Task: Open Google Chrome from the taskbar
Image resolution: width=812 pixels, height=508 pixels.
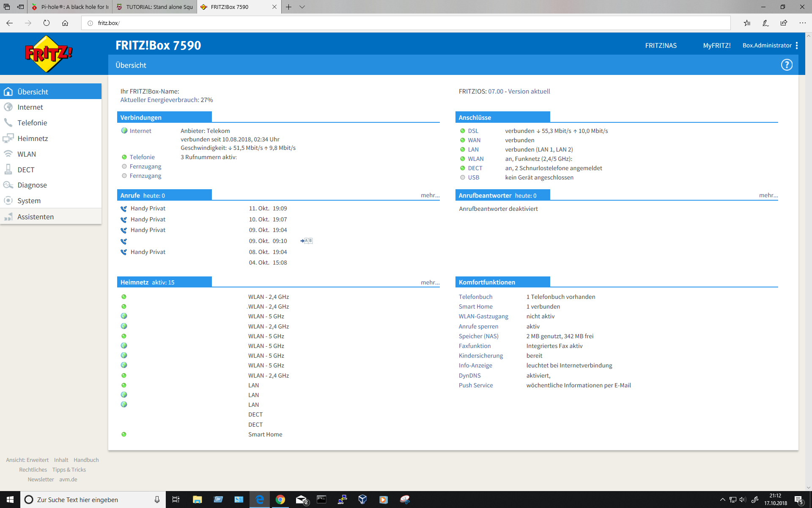Action: (280, 500)
